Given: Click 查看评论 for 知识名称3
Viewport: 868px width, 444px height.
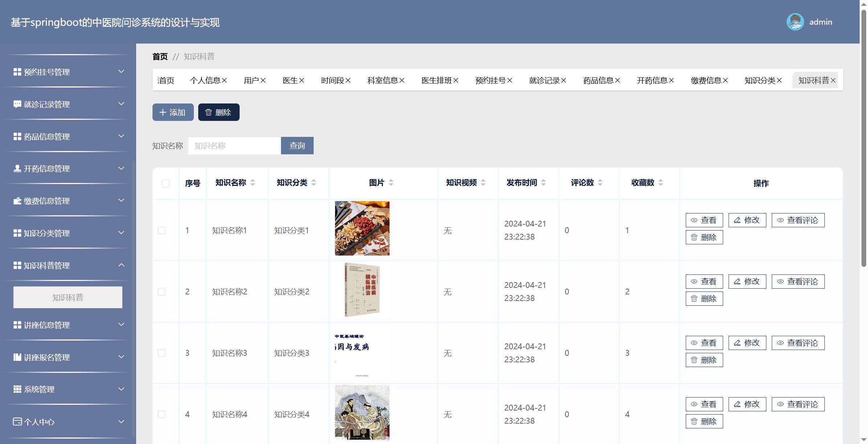Looking at the screenshot, I should coord(798,343).
